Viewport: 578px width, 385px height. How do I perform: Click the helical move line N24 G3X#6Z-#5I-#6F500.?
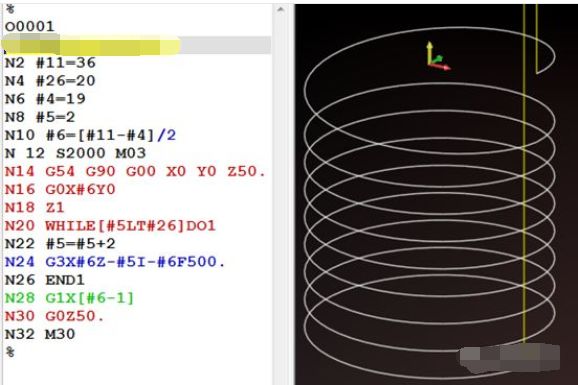click(115, 262)
